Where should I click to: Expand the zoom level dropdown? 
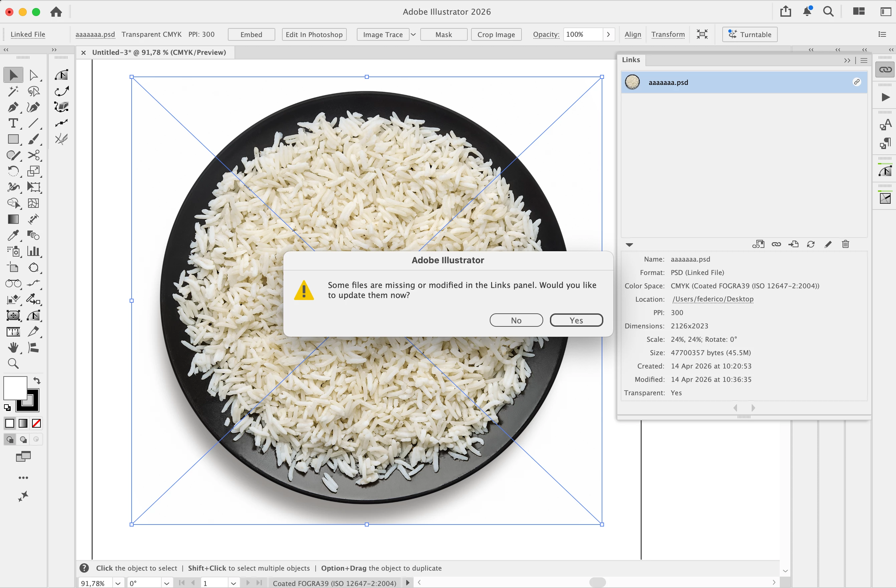pos(118,583)
